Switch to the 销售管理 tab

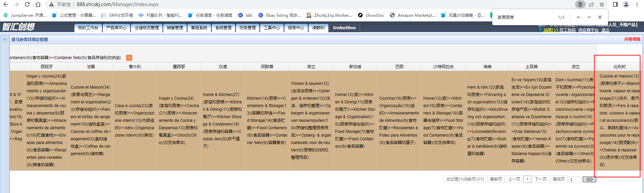175,28
